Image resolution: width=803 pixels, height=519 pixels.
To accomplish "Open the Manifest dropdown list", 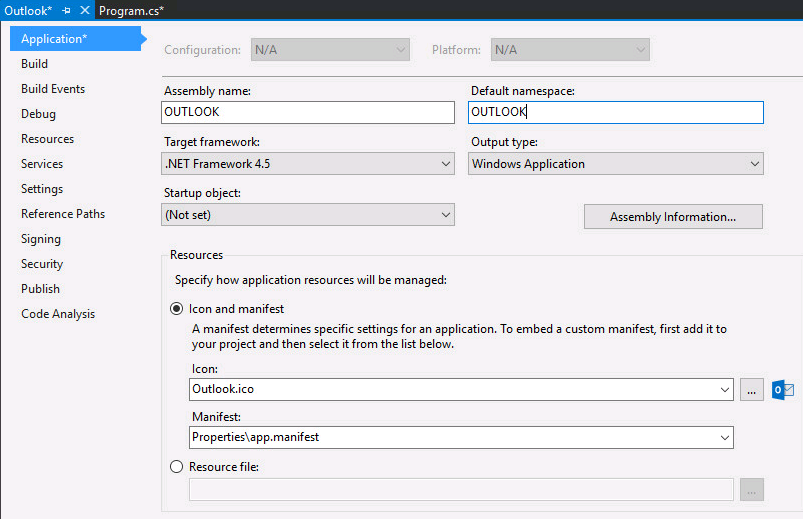I will pyautogui.click(x=724, y=437).
